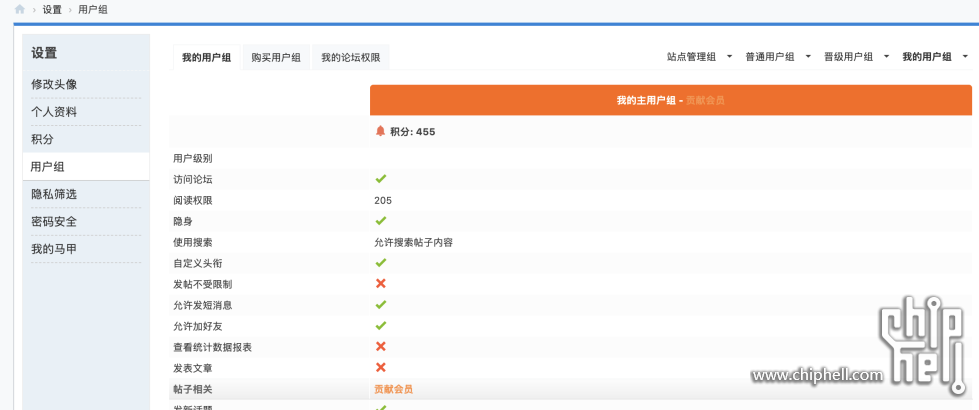The image size is (979, 410).
Task: Go to the home icon in breadcrumb
Action: click(x=19, y=9)
